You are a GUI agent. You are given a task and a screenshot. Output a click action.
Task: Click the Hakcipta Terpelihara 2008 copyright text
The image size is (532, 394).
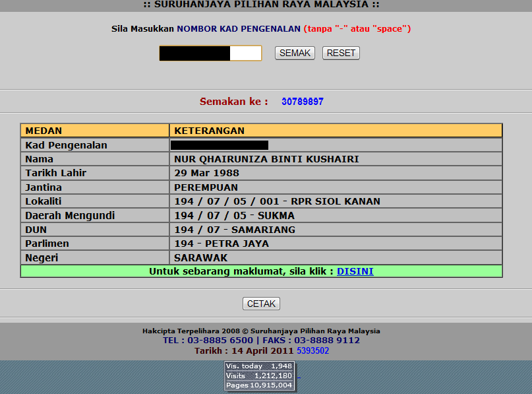(261, 331)
